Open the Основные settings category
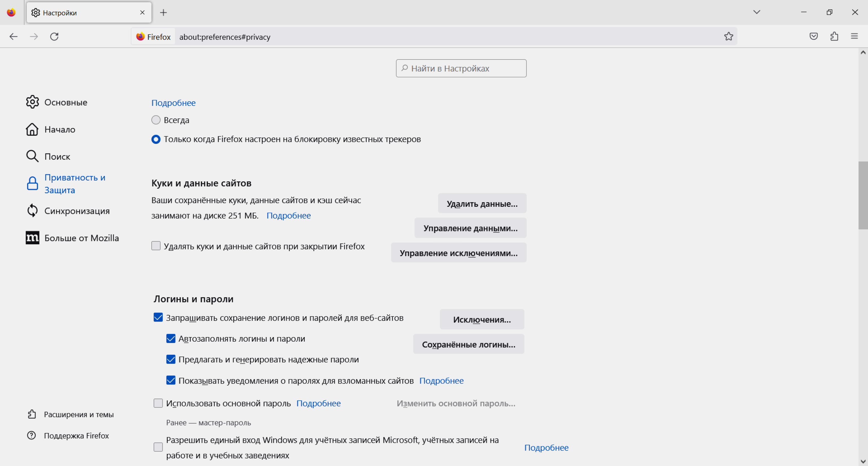868x466 pixels. pos(66,102)
